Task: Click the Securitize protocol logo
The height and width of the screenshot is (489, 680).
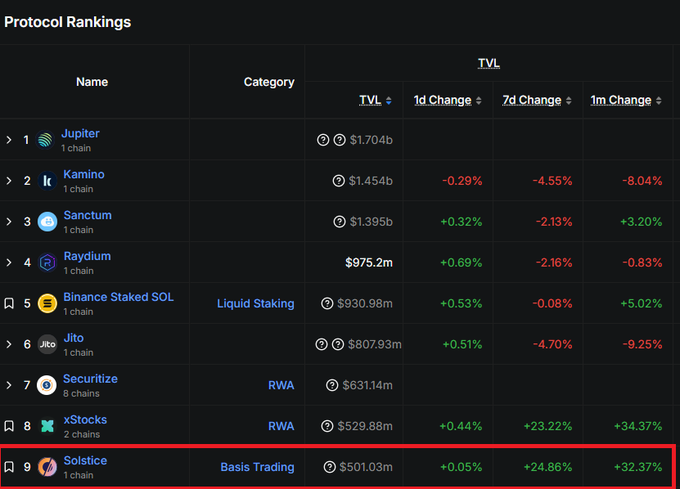Action: [x=47, y=385]
